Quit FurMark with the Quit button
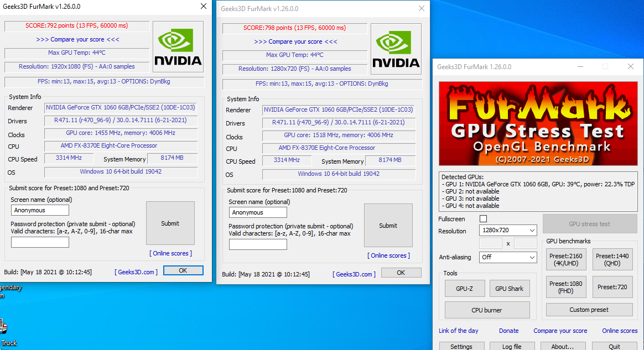This screenshot has width=644, height=350. [615, 347]
